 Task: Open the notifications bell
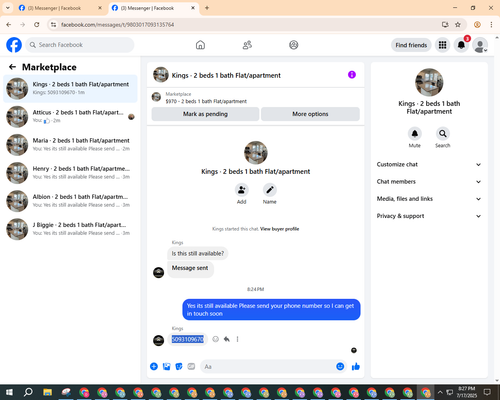(461, 45)
